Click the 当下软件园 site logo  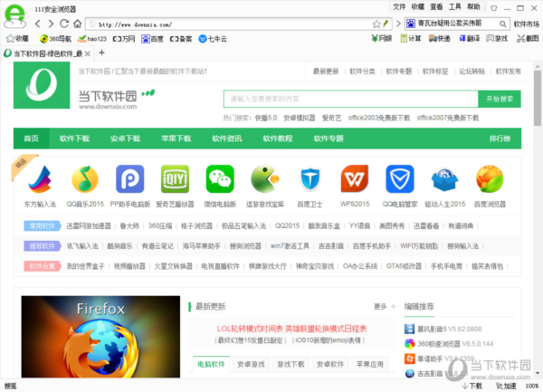[42, 85]
